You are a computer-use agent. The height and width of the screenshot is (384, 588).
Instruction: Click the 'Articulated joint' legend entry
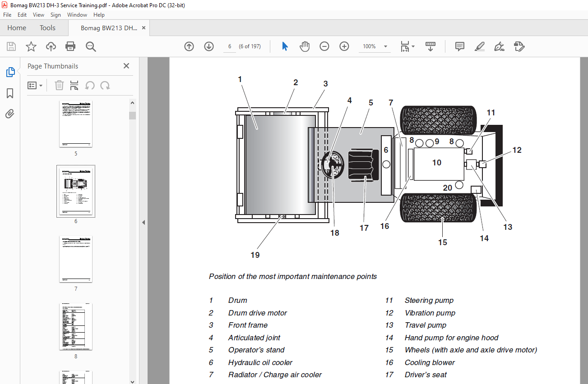254,338
